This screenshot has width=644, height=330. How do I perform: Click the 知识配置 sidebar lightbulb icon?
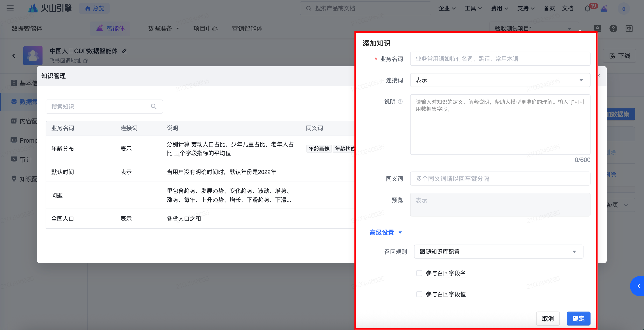coord(14,179)
